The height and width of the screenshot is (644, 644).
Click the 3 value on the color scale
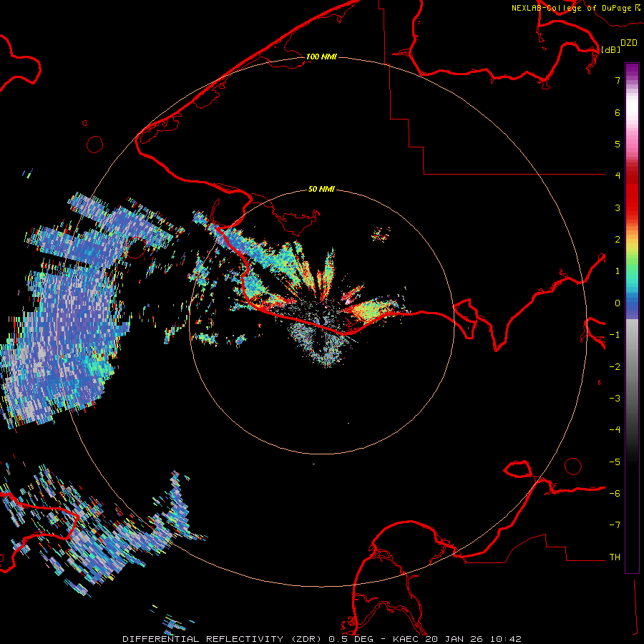tap(618, 208)
